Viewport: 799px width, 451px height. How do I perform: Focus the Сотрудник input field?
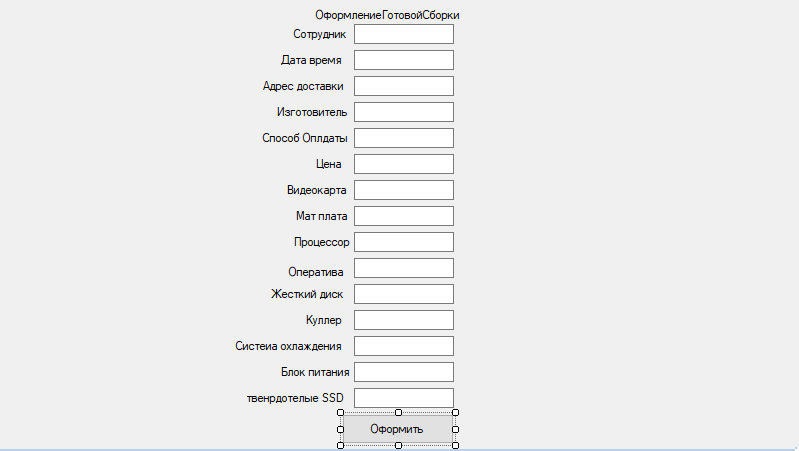(x=404, y=34)
